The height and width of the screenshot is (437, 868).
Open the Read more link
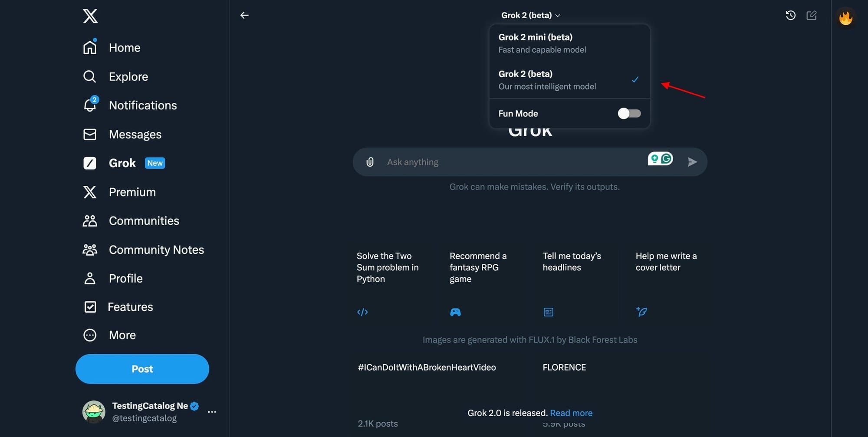571,413
